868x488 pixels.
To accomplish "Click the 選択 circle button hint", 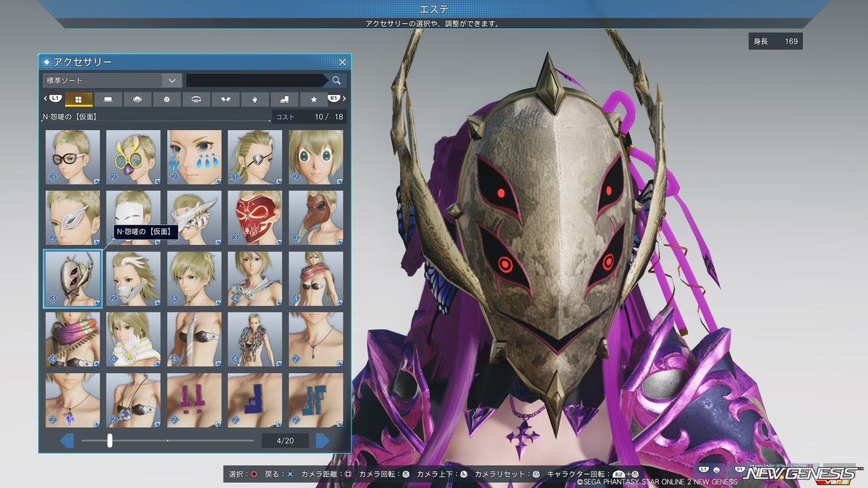I will [244, 474].
